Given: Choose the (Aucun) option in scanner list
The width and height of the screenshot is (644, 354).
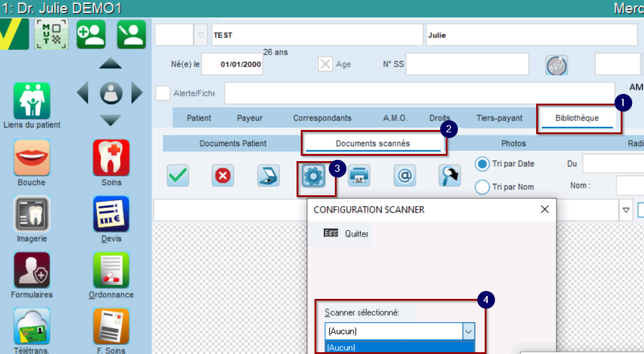Looking at the screenshot, I should coord(400,347).
